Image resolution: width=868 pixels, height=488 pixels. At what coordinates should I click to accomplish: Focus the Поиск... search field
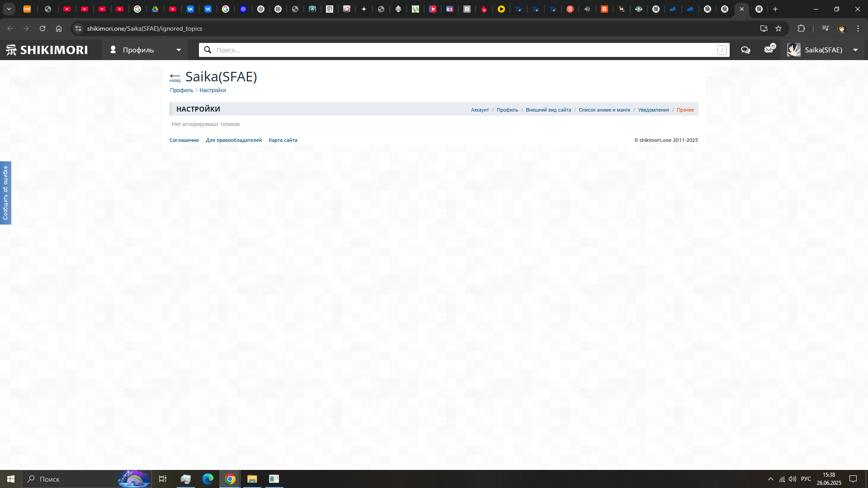point(461,50)
